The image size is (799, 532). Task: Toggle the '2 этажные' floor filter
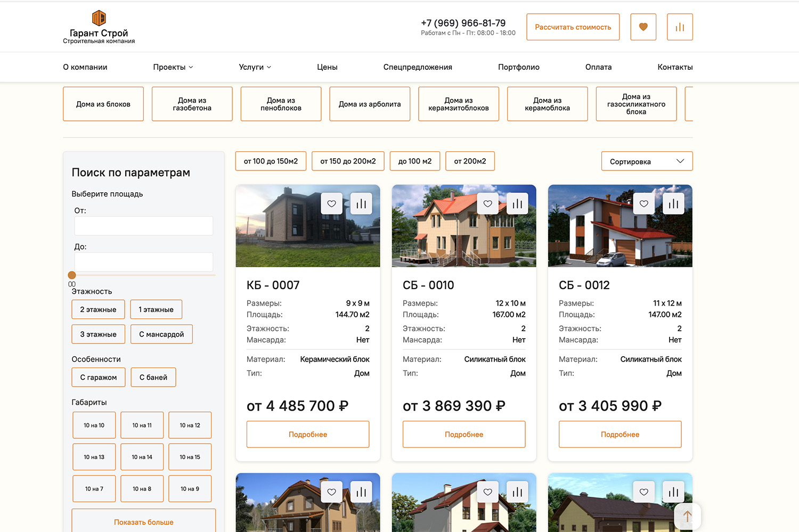coord(98,309)
